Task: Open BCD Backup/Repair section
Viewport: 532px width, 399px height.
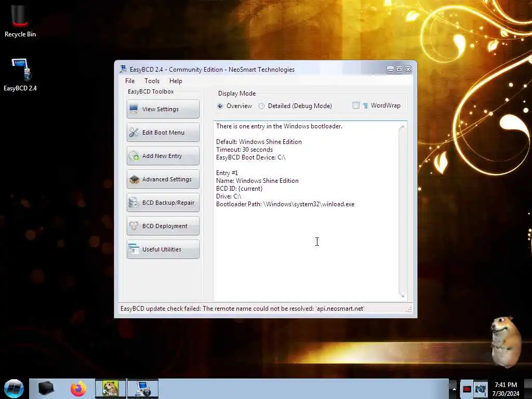Action: pos(163,203)
